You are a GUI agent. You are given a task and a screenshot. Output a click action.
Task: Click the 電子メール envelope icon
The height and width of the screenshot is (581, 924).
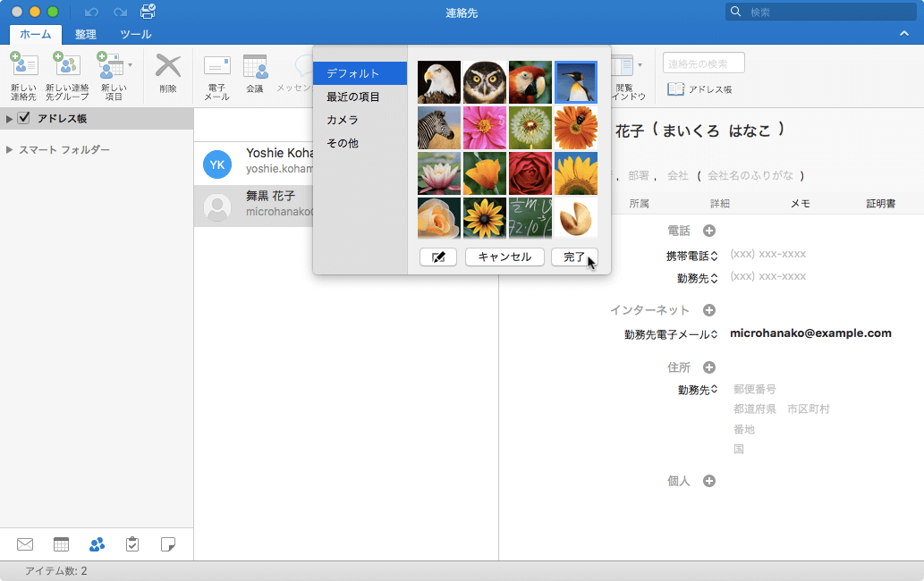click(216, 65)
